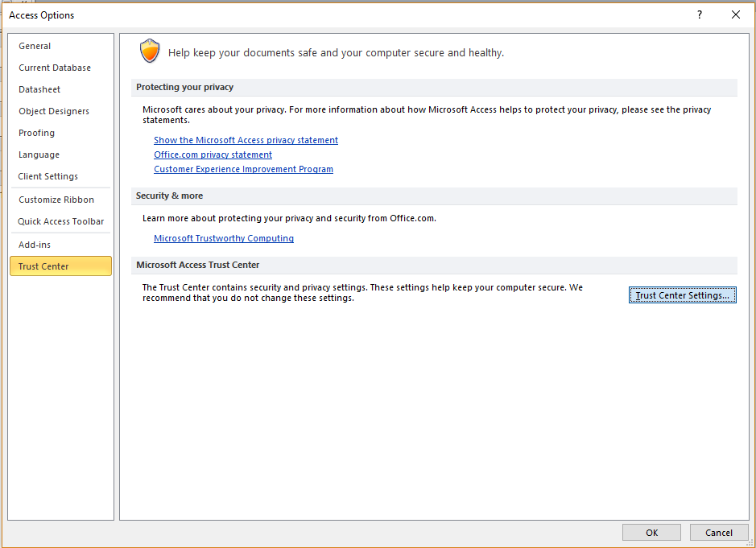
Task: Open the Add-ins page
Action: coord(60,245)
